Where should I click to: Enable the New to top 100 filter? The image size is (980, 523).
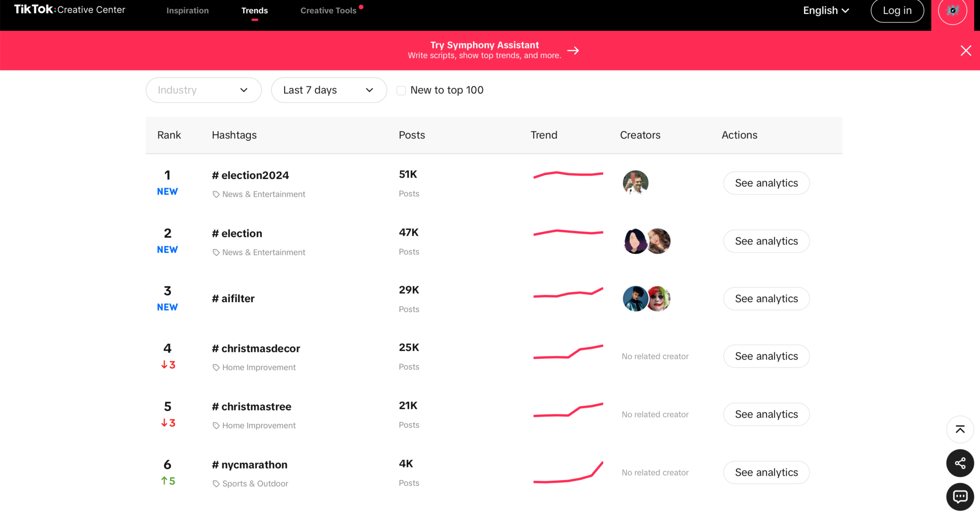pyautogui.click(x=401, y=90)
